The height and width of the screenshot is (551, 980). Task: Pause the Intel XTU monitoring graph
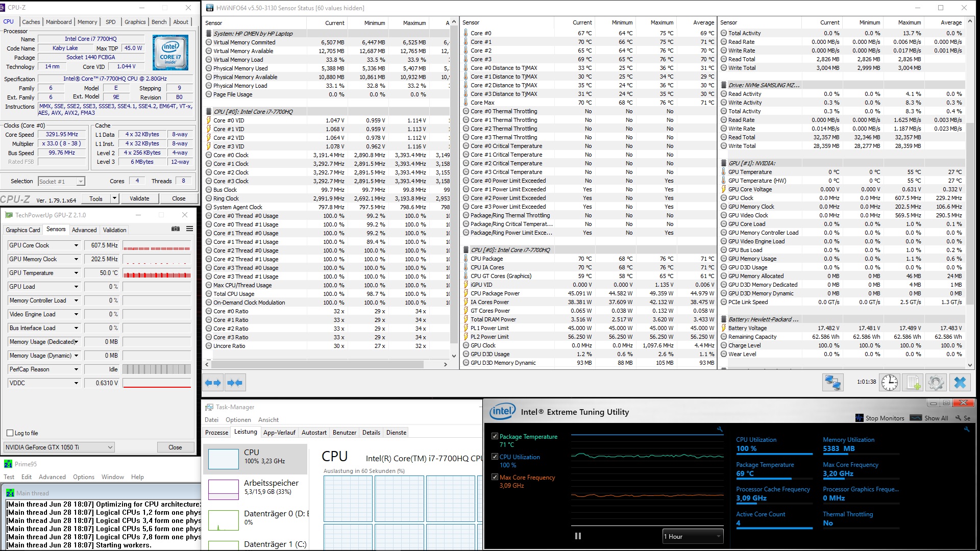(578, 536)
